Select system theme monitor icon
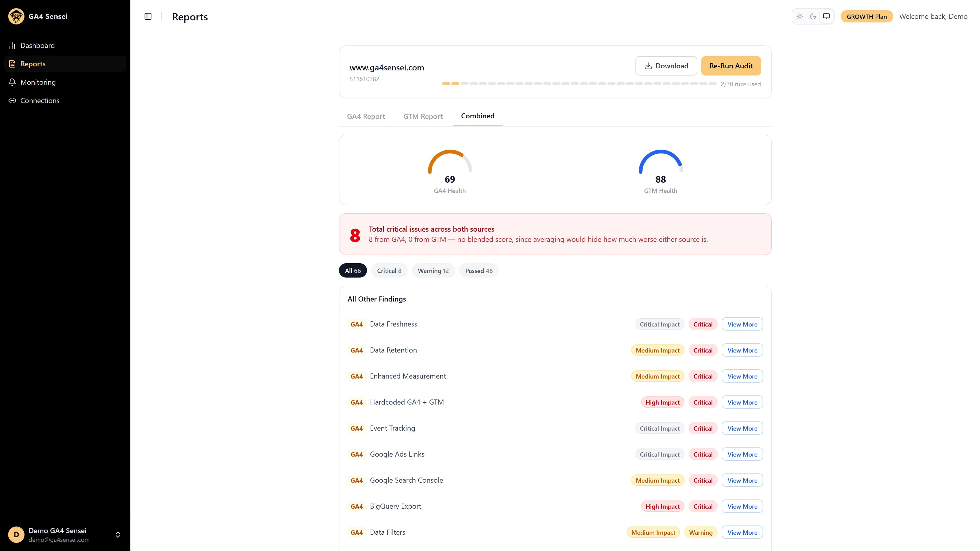This screenshot has width=980, height=551. (826, 16)
